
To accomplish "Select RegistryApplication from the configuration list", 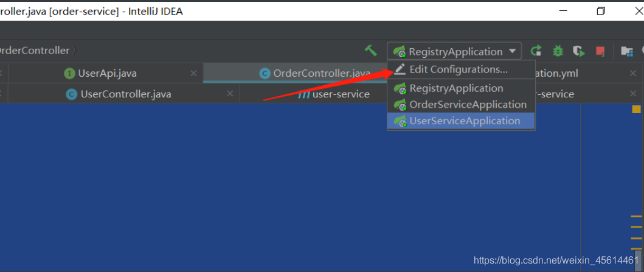I will click(461, 88).
